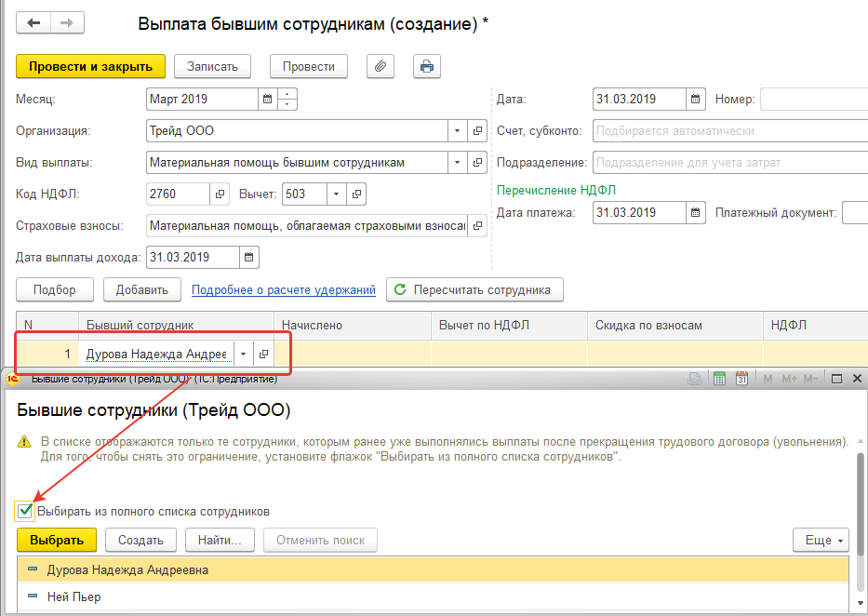Viewport: 868px width, 616px height.
Task: Open the Еще dropdown menu
Action: [821, 541]
